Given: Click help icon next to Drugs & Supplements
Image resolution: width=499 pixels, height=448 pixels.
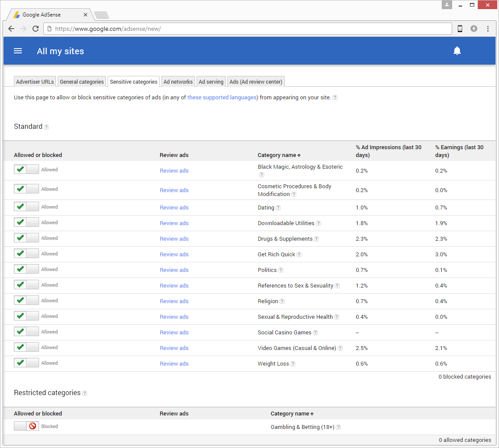Looking at the screenshot, I should coord(316,239).
